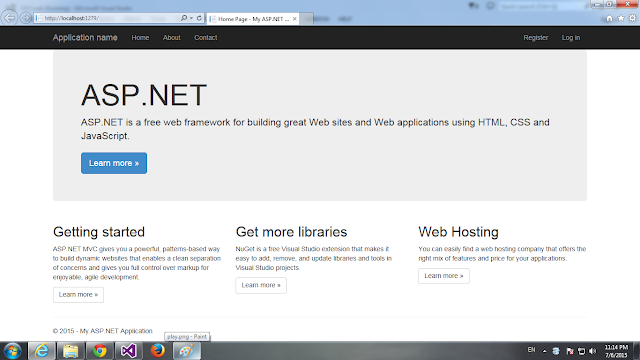
Task: Click the Show desktop strip
Action: (637, 351)
